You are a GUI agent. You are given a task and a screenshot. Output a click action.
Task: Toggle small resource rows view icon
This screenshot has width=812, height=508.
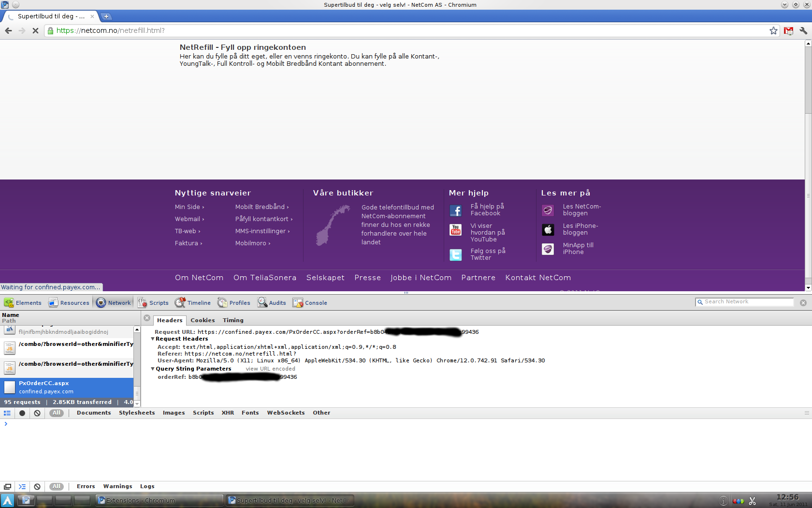7,413
